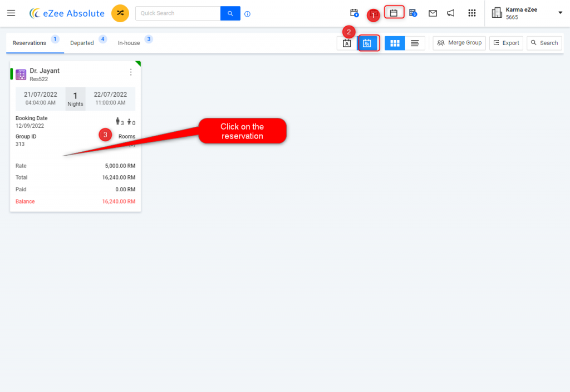Click the eZee Absolute logo
This screenshot has height=392, width=570.
67,13
